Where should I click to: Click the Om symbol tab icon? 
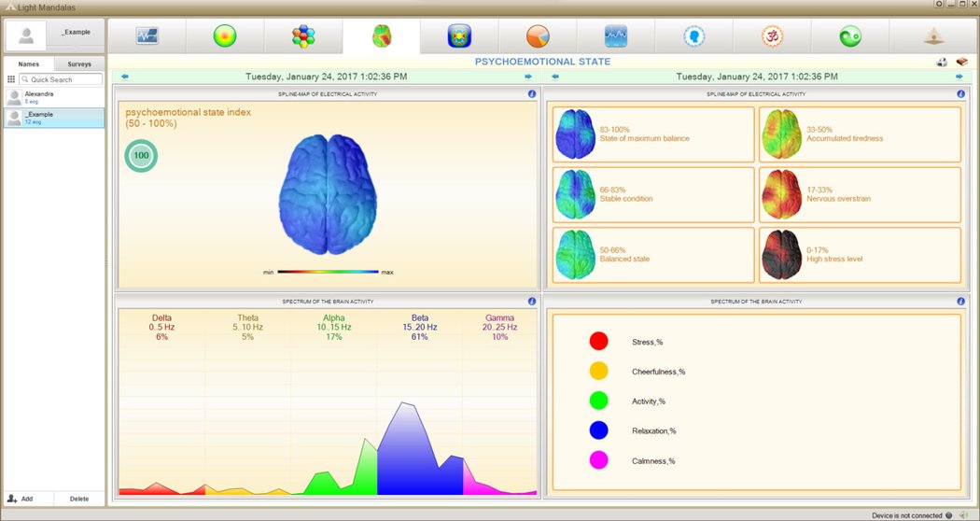pyautogui.click(x=772, y=36)
